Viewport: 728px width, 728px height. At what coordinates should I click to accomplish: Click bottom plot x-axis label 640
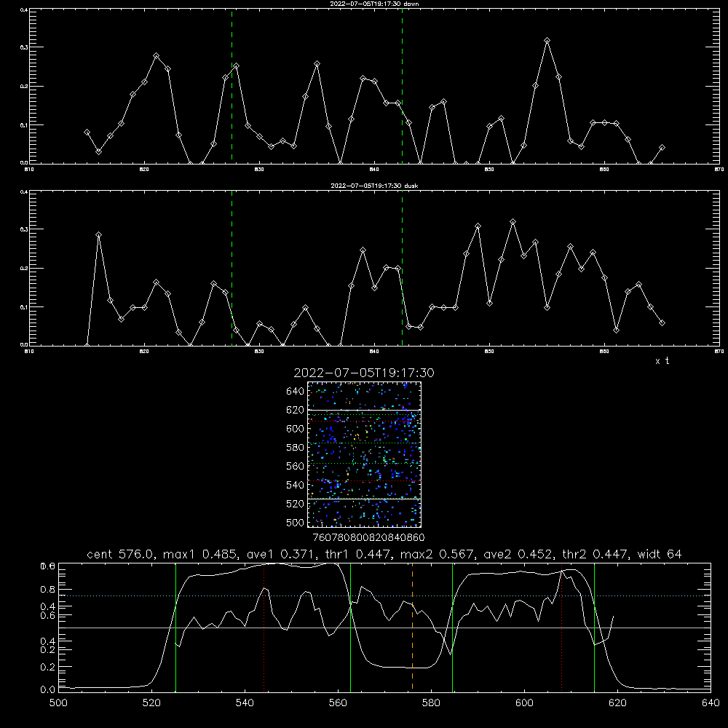coord(711,703)
